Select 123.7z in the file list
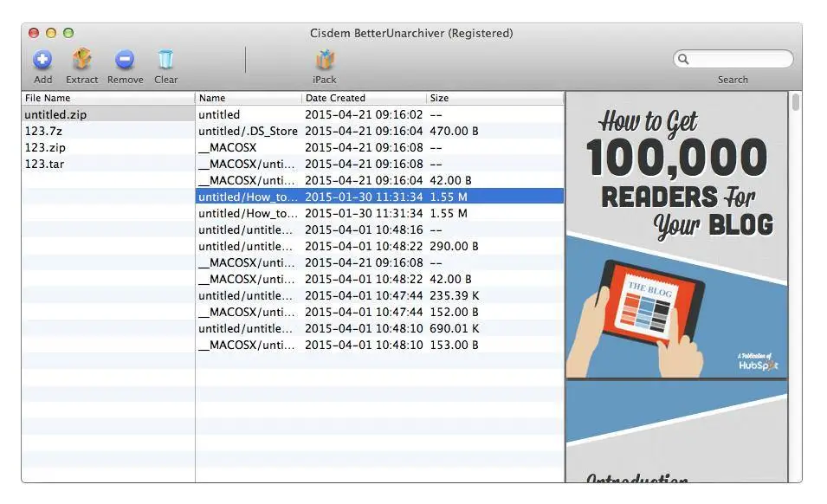Screen dimensions: 827x504 (x=108, y=131)
